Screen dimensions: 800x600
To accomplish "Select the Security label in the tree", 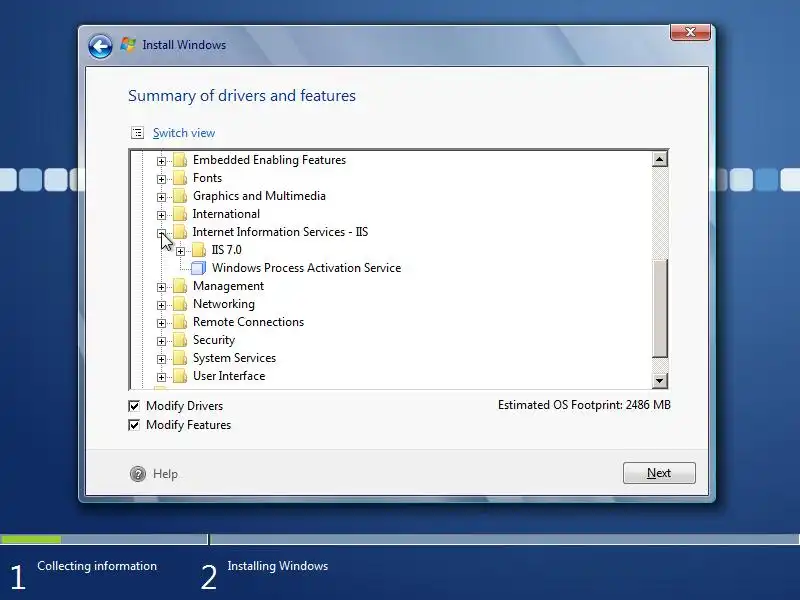I will 214,340.
